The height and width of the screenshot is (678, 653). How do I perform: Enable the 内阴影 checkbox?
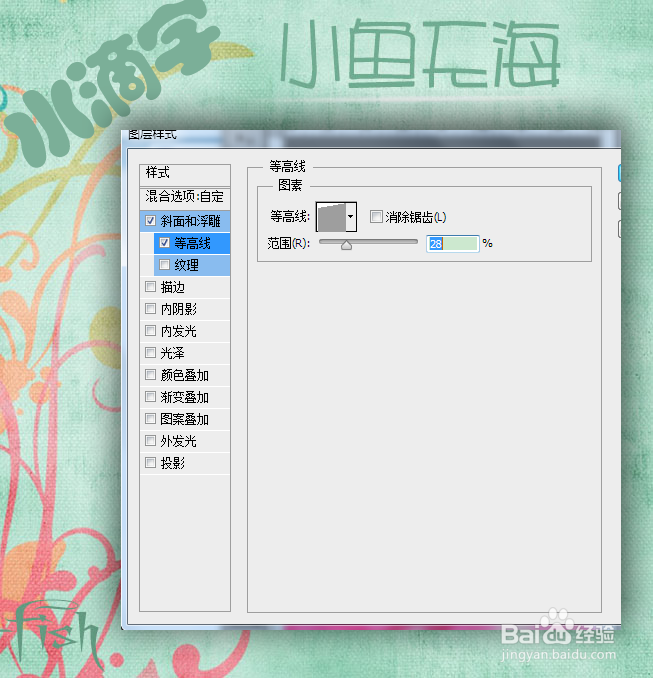pos(150,309)
